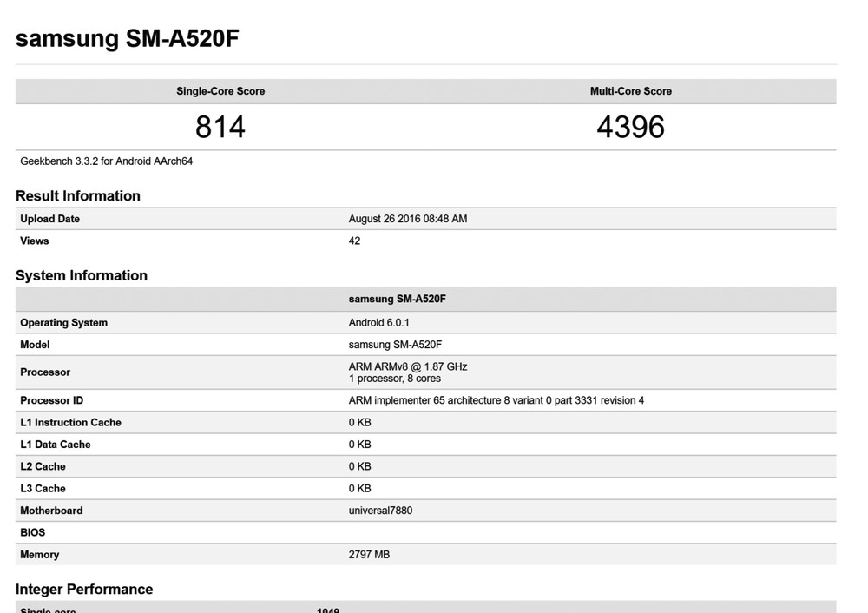Click the Operating System label
The height and width of the screenshot is (613, 868).
[x=63, y=323]
